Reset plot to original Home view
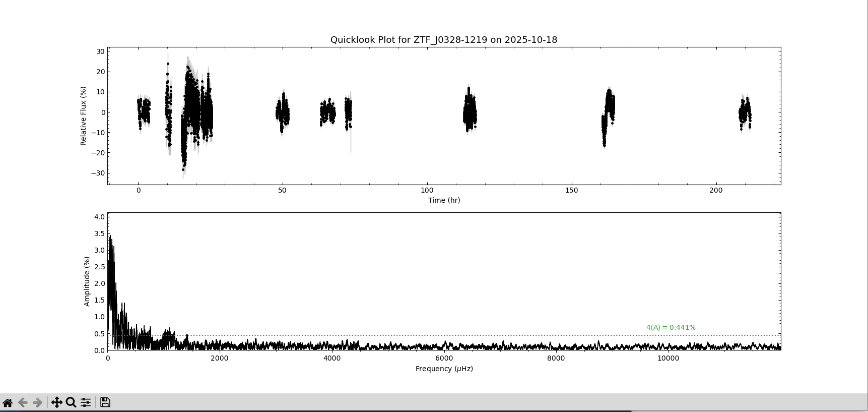This screenshot has width=868, height=412. coord(8,402)
